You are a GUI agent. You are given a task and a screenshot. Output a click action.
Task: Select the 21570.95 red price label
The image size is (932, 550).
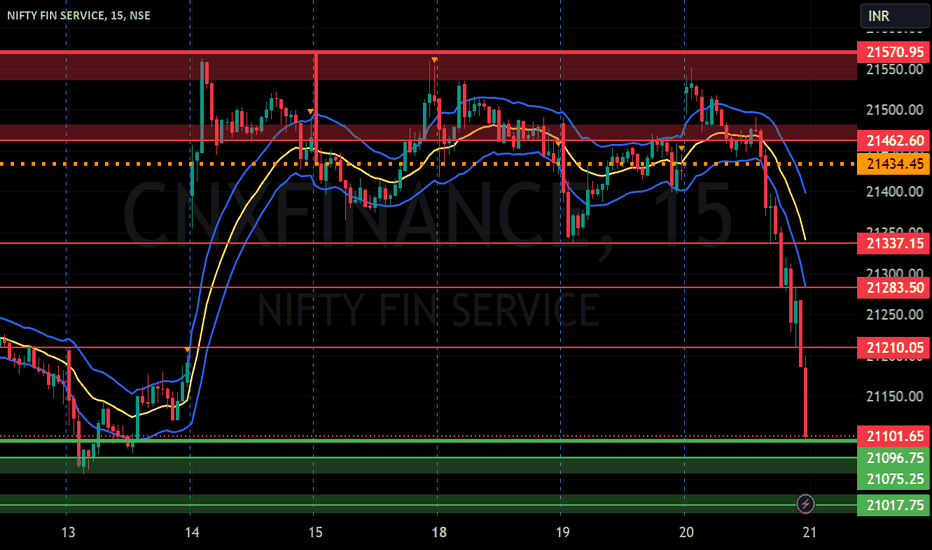coord(893,52)
